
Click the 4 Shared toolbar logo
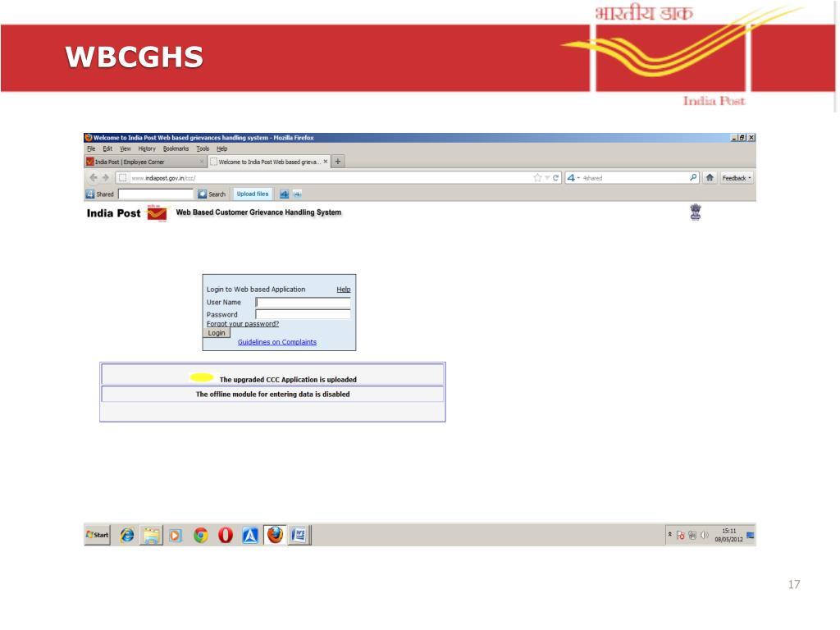pyautogui.click(x=99, y=194)
